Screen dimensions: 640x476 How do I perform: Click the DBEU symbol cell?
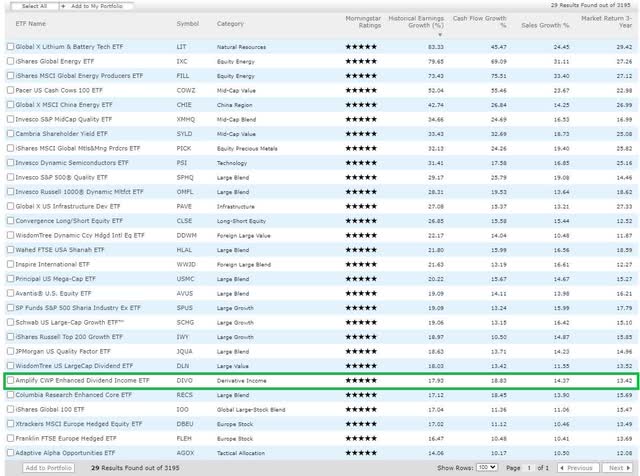pos(185,424)
